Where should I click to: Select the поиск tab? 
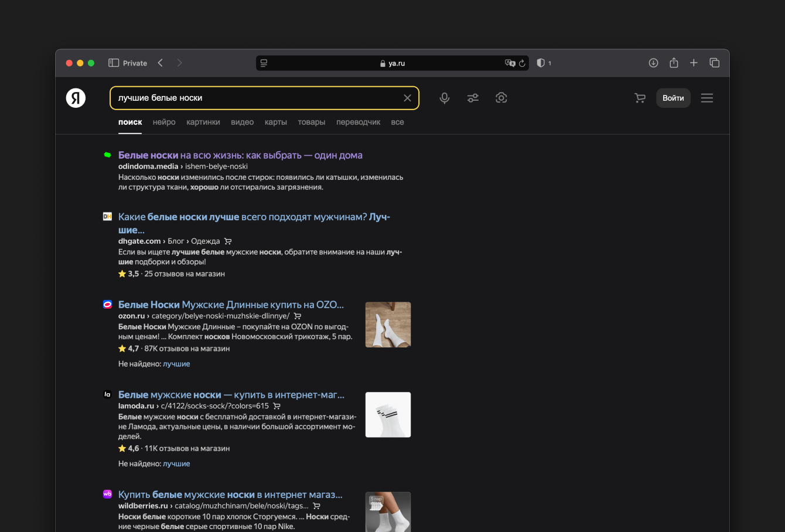click(x=130, y=122)
